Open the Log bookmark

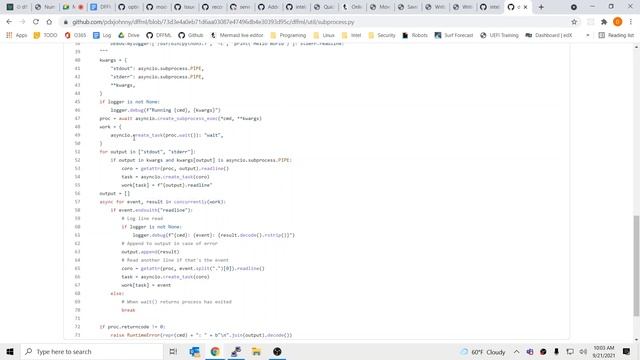[102, 36]
